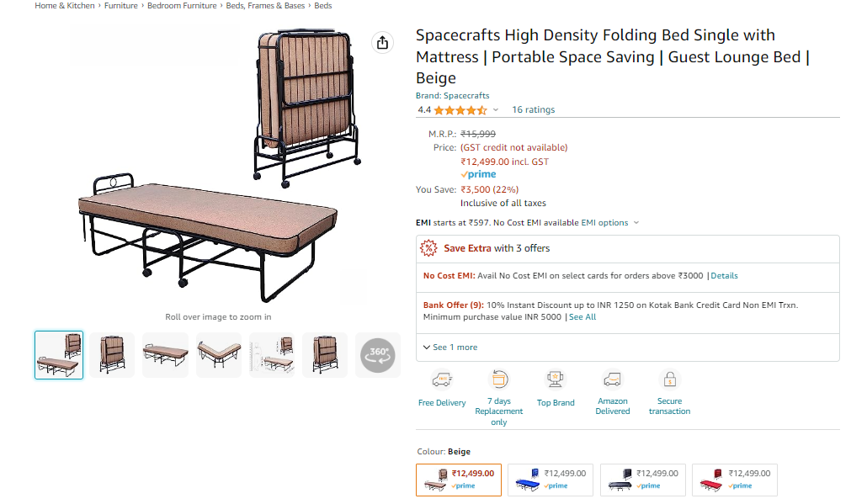Visit the Spacecrafts brand link
851x504 pixels.
point(452,96)
